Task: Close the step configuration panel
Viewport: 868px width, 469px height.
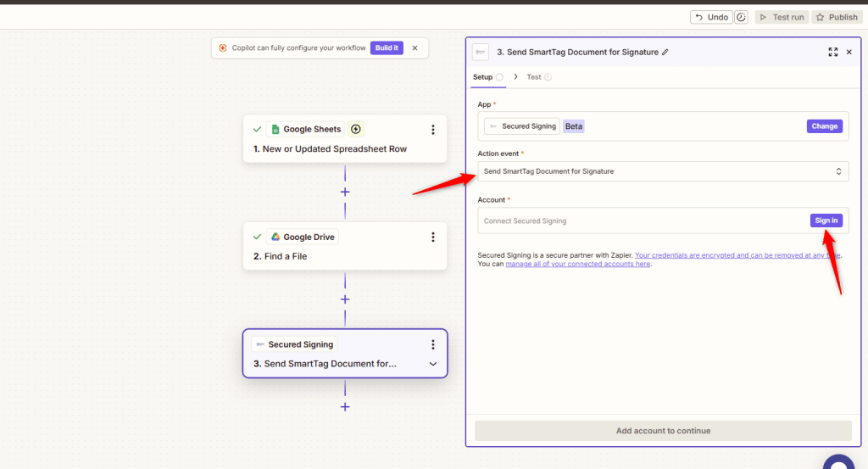Action: coord(849,52)
